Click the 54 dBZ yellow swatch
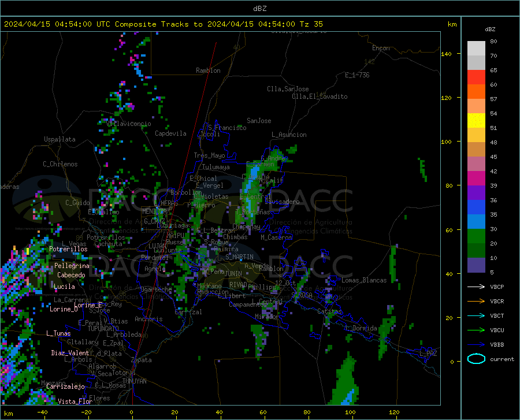520x420 pixels. pos(476,120)
